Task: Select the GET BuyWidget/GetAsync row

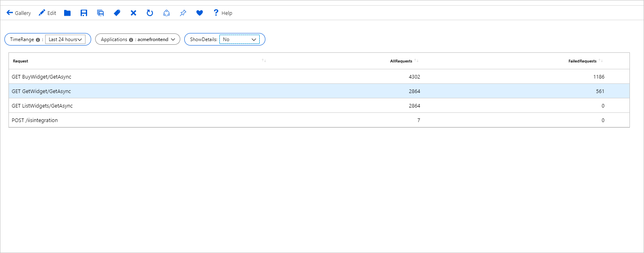Action: pyautogui.click(x=319, y=77)
